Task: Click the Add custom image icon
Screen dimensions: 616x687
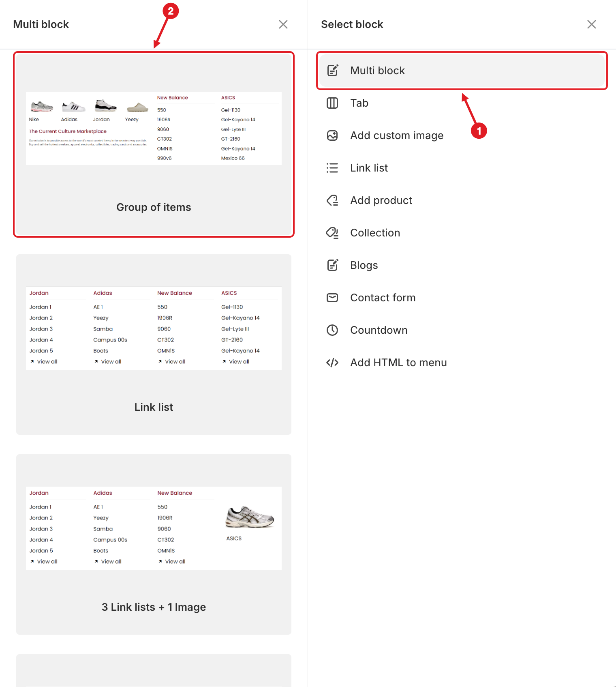Action: (x=332, y=135)
